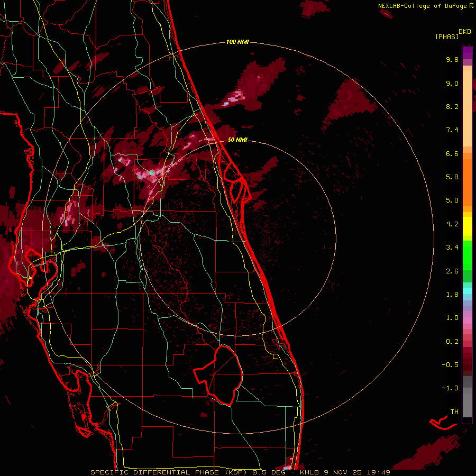Image resolution: width=476 pixels, height=476 pixels.
Task: Pick the cyan band of the color scale
Action: click(467, 291)
